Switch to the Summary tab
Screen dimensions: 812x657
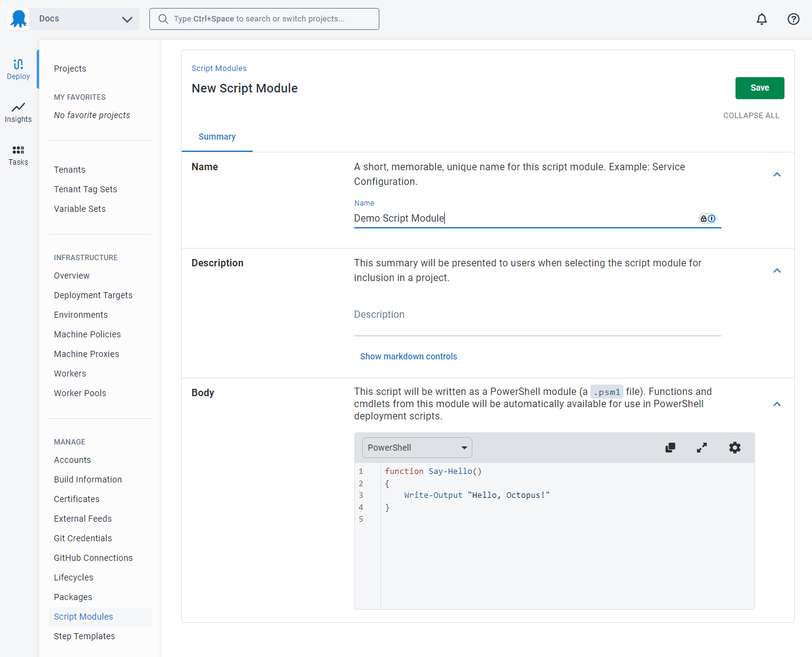217,137
